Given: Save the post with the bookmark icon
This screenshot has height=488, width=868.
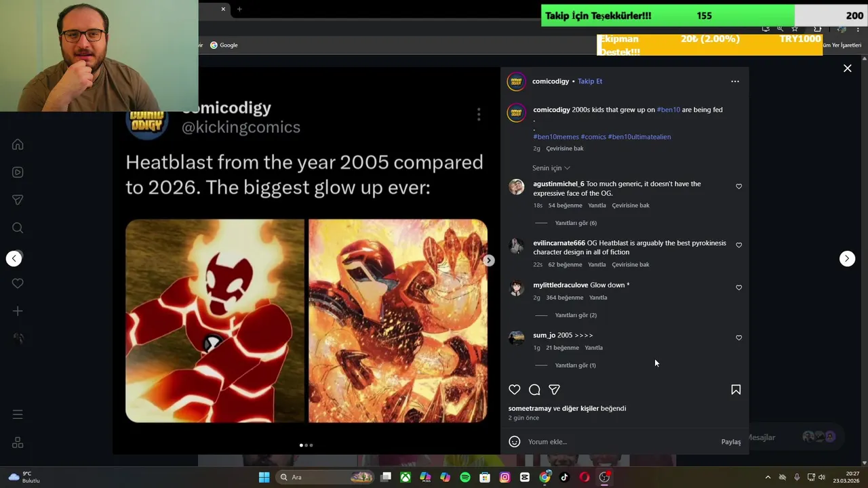Looking at the screenshot, I should pos(736,390).
